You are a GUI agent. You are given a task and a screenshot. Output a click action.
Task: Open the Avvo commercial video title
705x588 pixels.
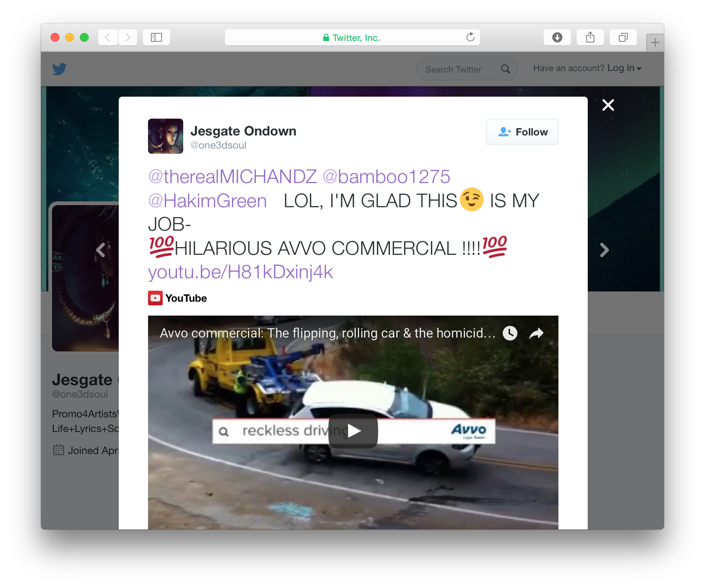(328, 333)
